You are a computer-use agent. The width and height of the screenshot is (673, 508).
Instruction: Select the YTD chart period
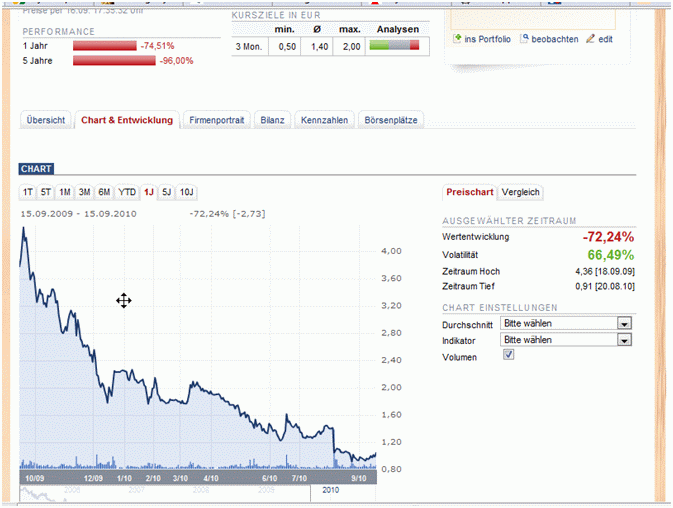coord(127,192)
